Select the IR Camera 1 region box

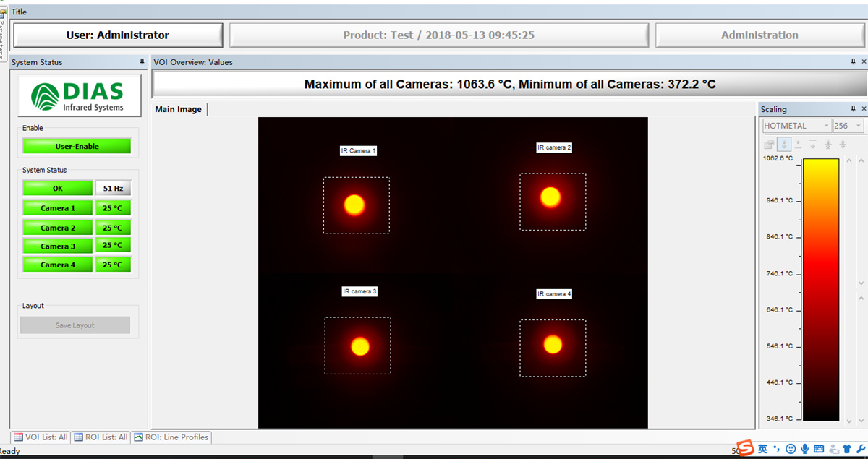[356, 205]
